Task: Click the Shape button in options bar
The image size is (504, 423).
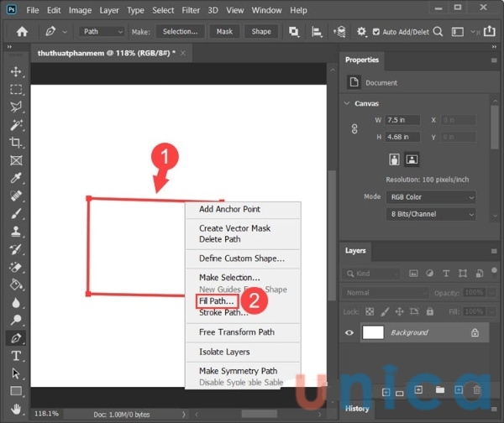Action: [x=261, y=32]
